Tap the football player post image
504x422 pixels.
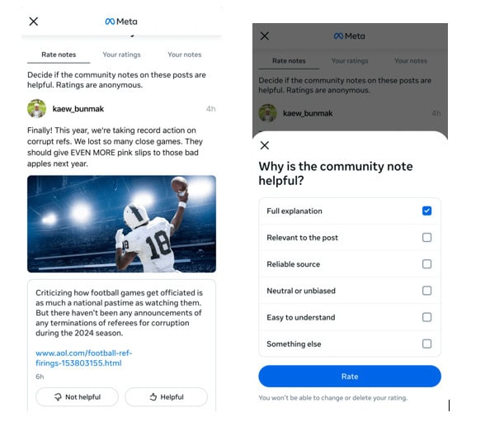point(121,224)
